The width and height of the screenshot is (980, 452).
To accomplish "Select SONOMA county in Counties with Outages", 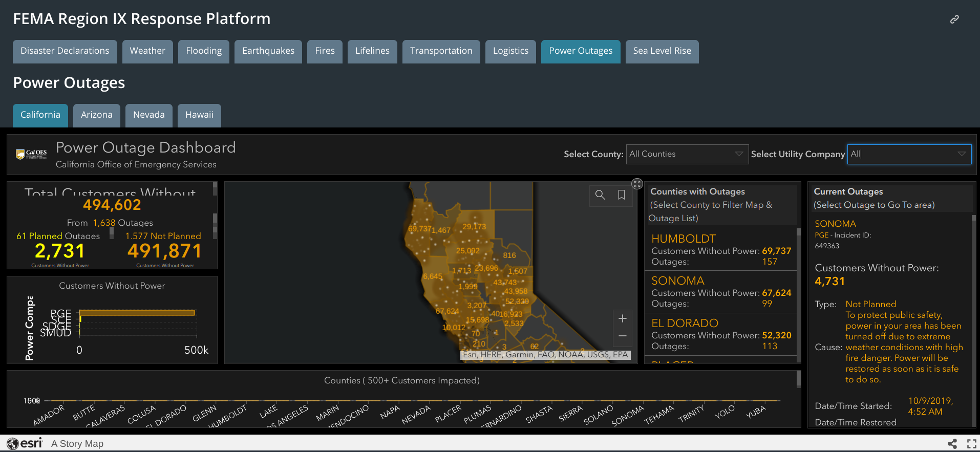I will click(720, 292).
